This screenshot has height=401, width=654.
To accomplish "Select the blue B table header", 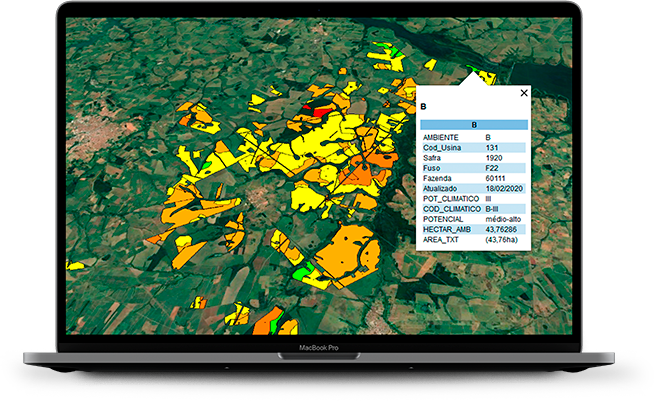I will point(474,125).
